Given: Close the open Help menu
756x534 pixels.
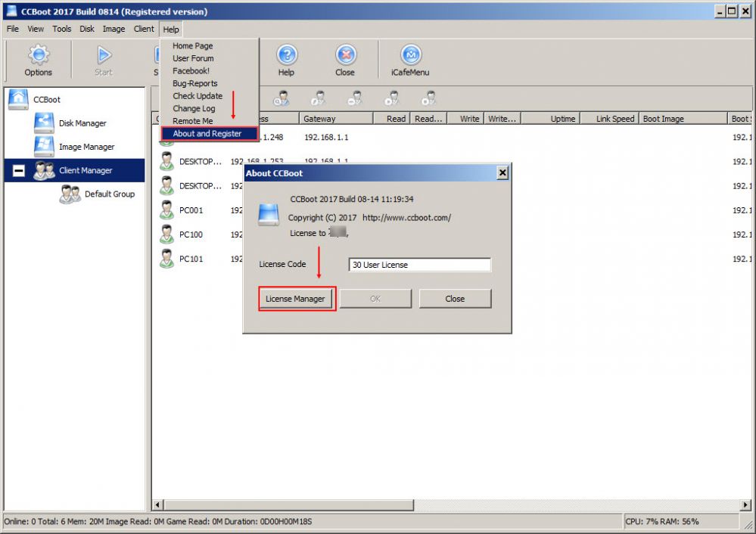Looking at the screenshot, I should click(171, 29).
